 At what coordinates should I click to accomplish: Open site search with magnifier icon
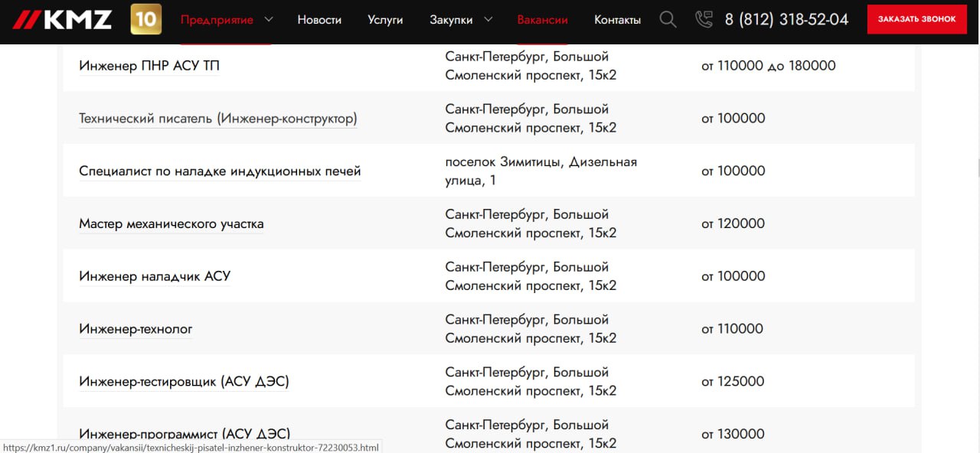pyautogui.click(x=668, y=20)
